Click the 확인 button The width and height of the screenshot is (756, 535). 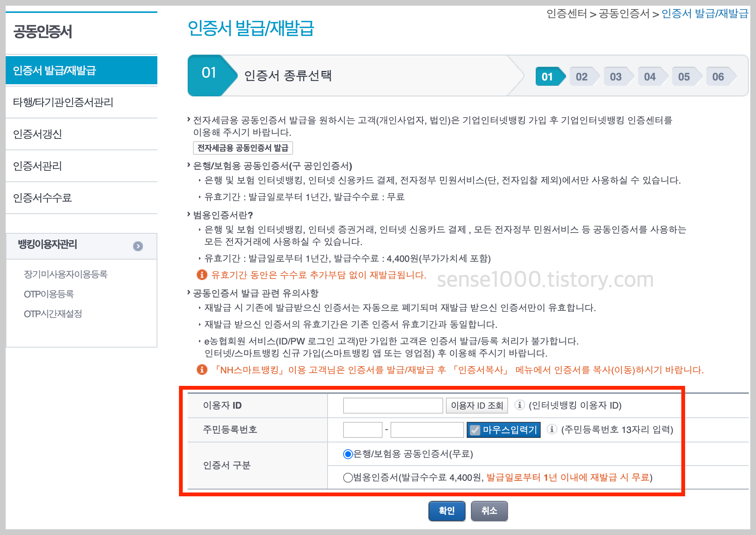click(x=446, y=511)
